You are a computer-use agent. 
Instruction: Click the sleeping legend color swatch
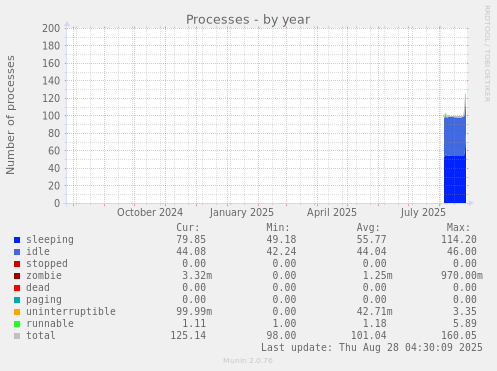17,240
